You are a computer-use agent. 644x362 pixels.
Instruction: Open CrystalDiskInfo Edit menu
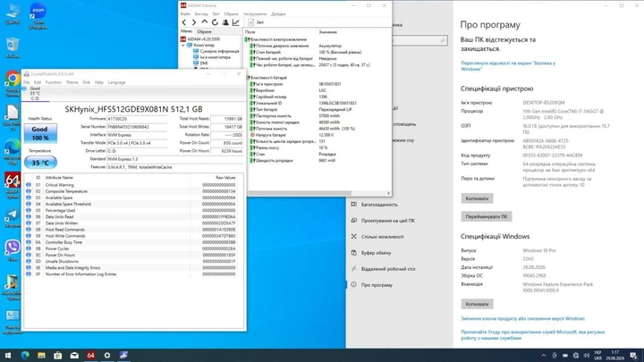[x=38, y=82]
